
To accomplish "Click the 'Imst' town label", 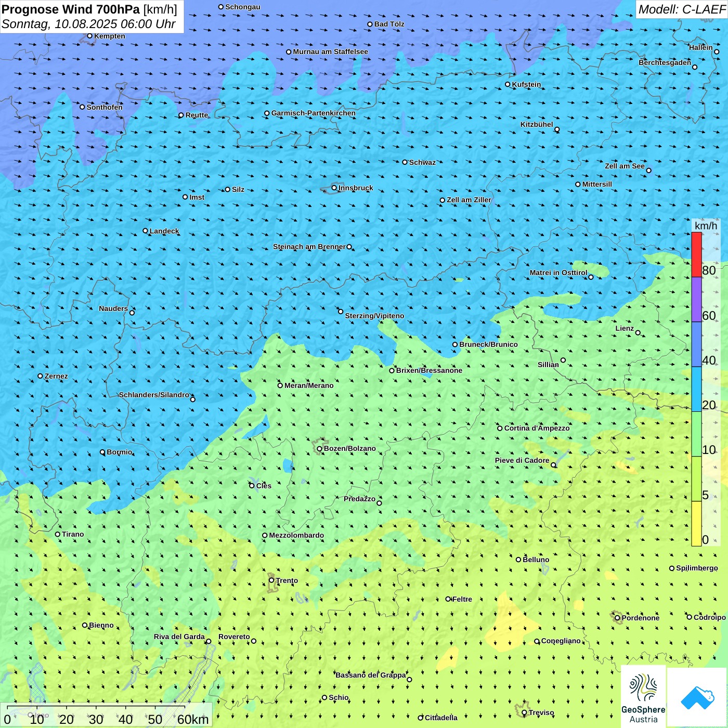I will 197,197.
